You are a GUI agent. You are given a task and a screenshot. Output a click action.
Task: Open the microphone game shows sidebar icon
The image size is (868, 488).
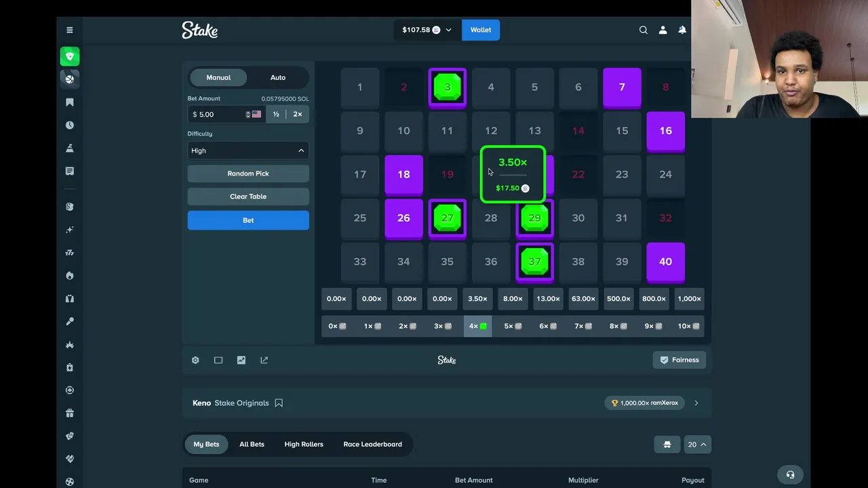tap(69, 322)
